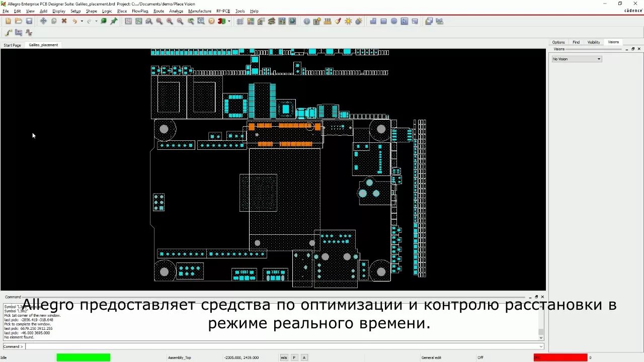This screenshot has height=362, width=644.
Task: Click the Slide routing icon
Action: point(19,33)
